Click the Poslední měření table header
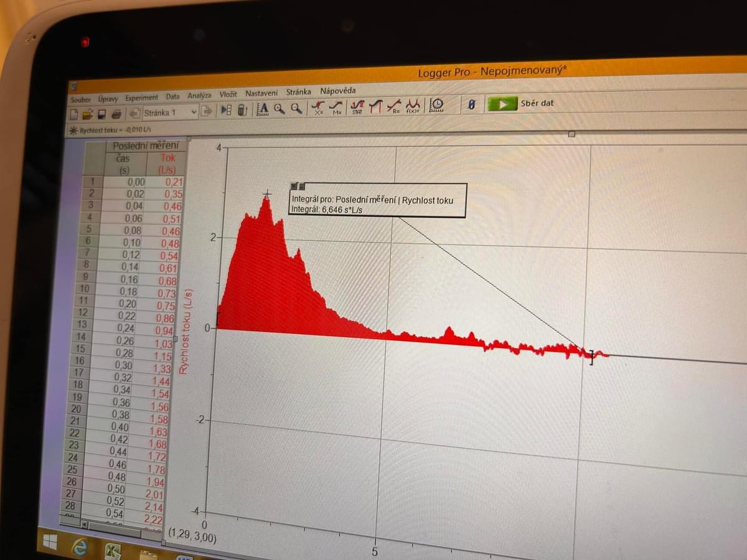The height and width of the screenshot is (560, 747). tap(146, 146)
